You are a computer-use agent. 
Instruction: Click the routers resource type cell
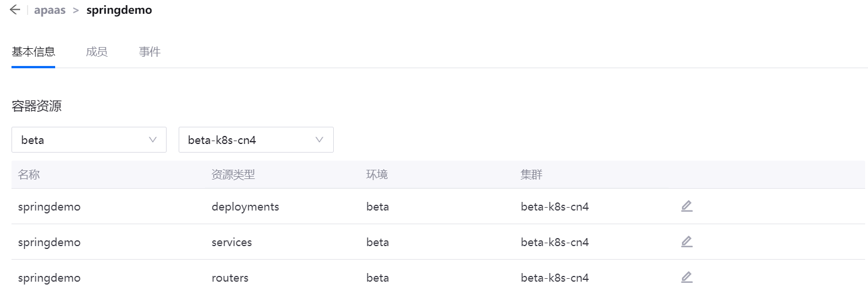tap(230, 278)
